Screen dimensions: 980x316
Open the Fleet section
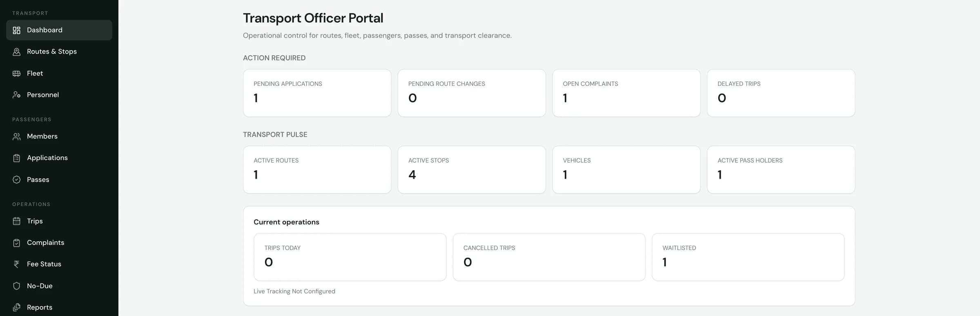(x=59, y=74)
